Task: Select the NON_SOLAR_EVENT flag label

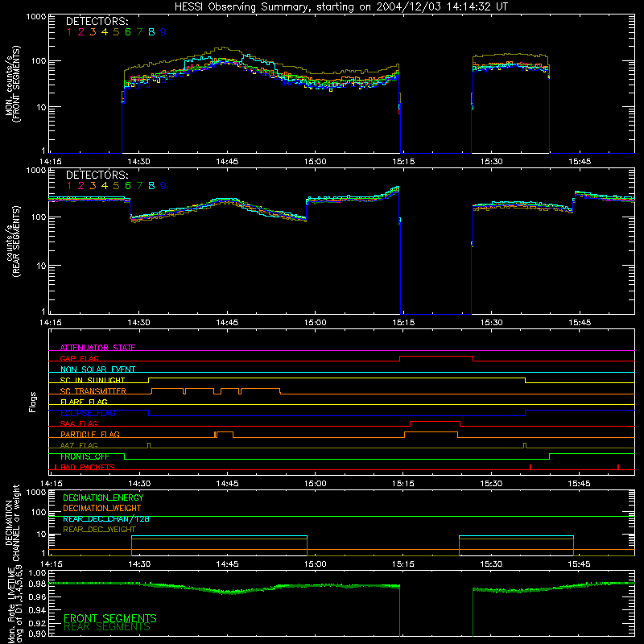Action: tap(97, 369)
